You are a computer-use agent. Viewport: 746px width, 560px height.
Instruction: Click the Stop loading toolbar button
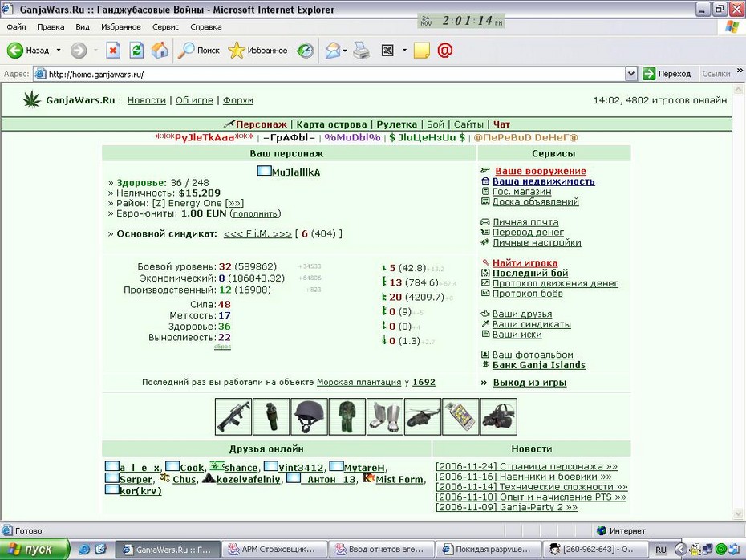coord(113,50)
